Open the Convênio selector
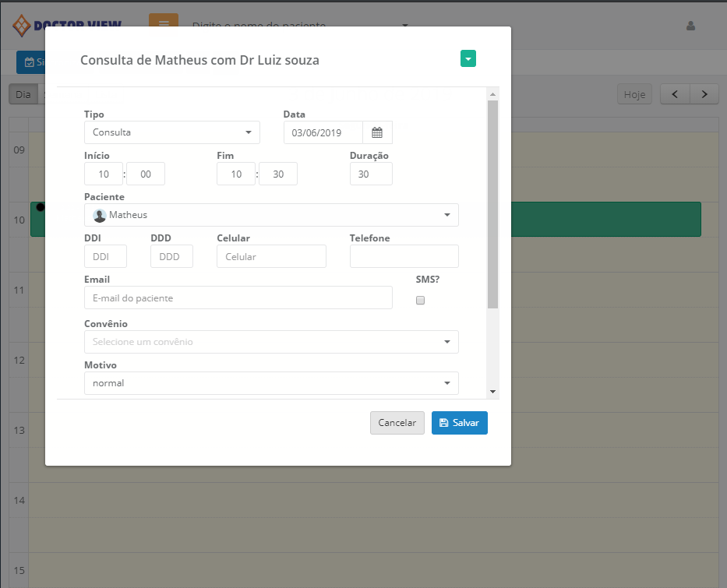 tap(271, 342)
